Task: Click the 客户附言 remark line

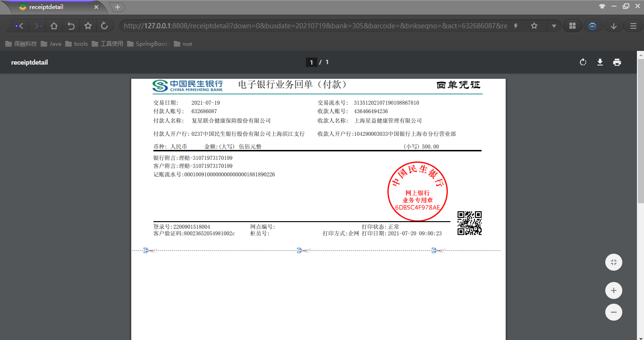Action: tap(193, 166)
